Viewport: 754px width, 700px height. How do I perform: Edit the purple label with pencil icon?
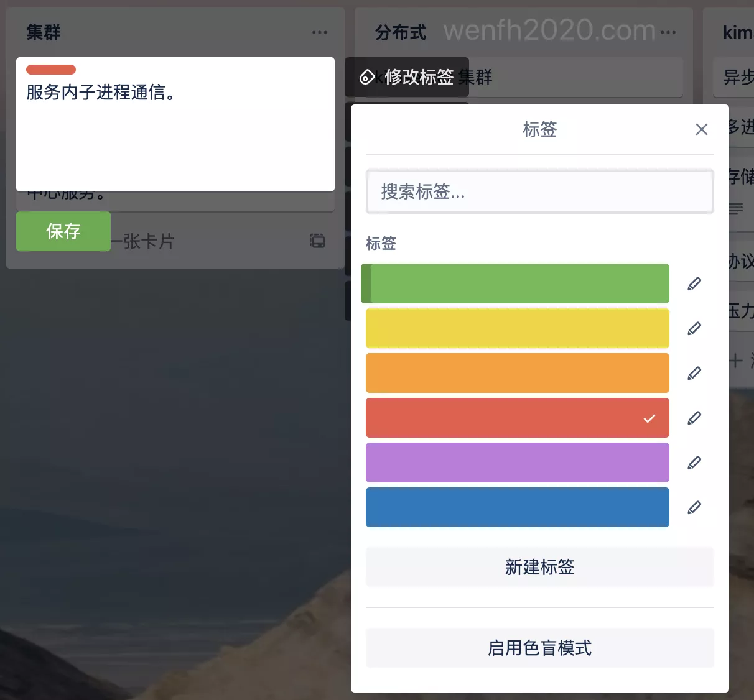[x=694, y=463]
